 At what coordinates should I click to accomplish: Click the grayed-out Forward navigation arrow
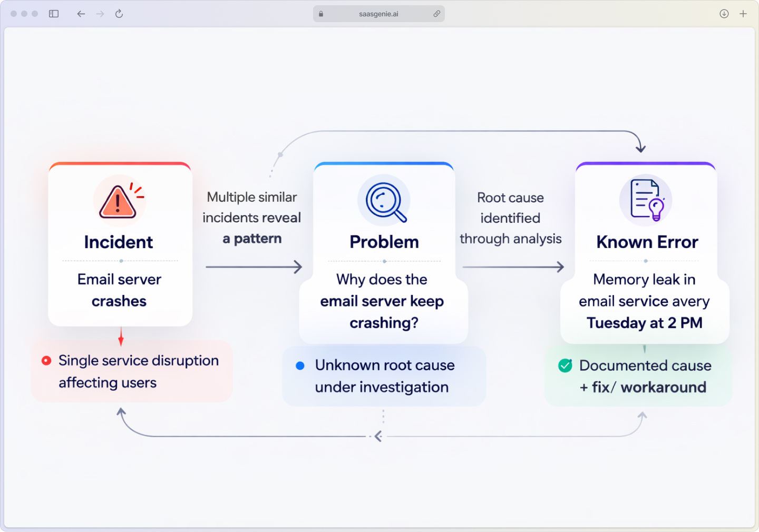pos(100,14)
